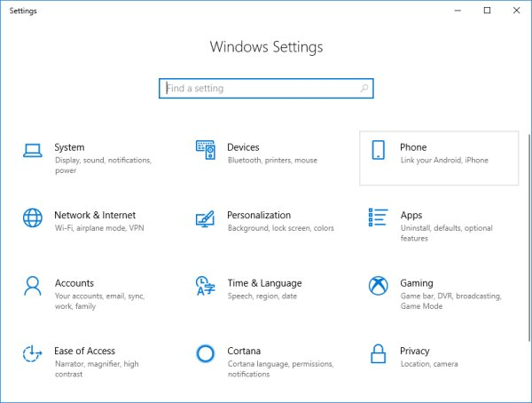
Task: Open the Gaming heading link
Action: pos(417,283)
